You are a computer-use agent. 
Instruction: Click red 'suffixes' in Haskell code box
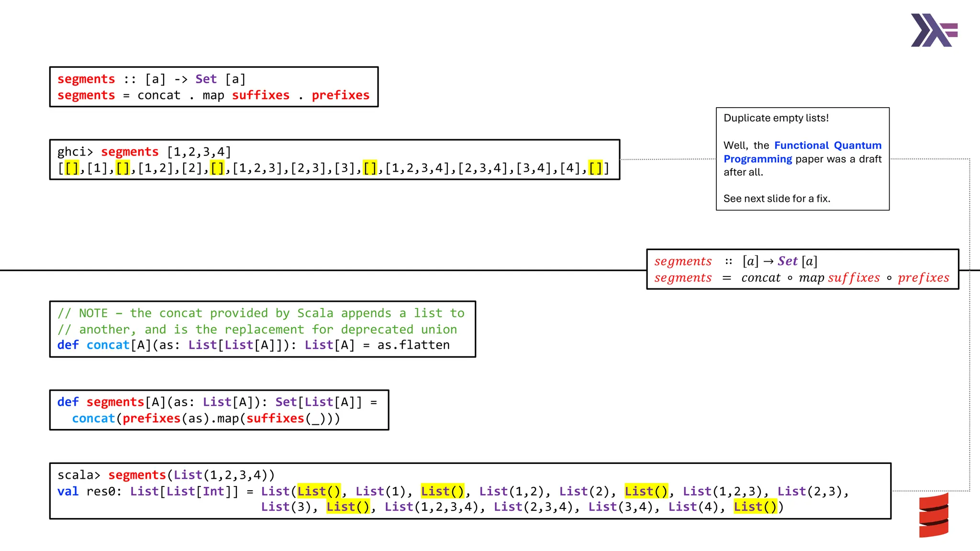260,96
